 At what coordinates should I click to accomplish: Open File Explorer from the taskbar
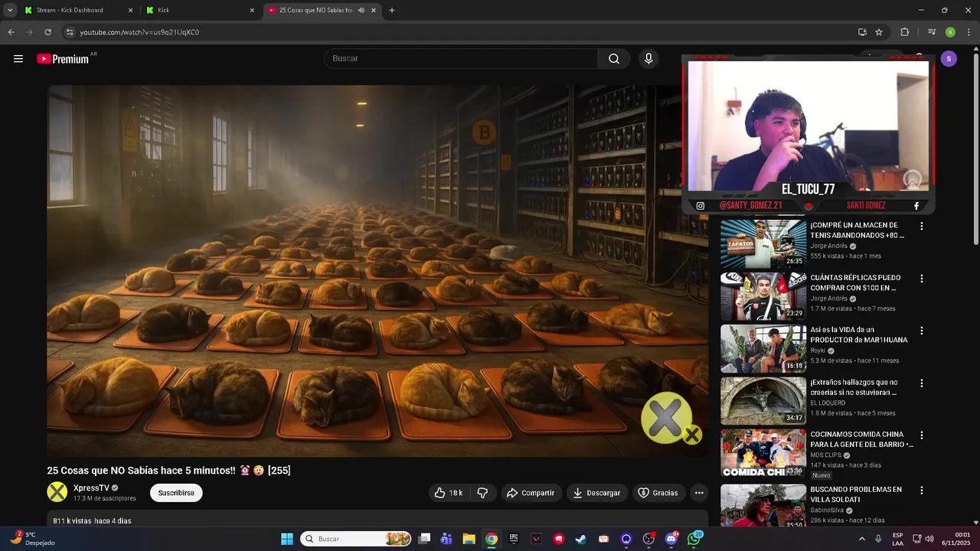point(469,539)
